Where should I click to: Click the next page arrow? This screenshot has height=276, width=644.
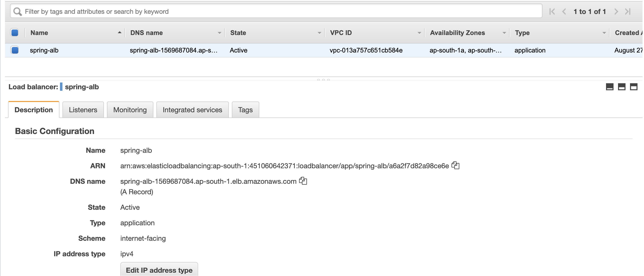coord(616,11)
